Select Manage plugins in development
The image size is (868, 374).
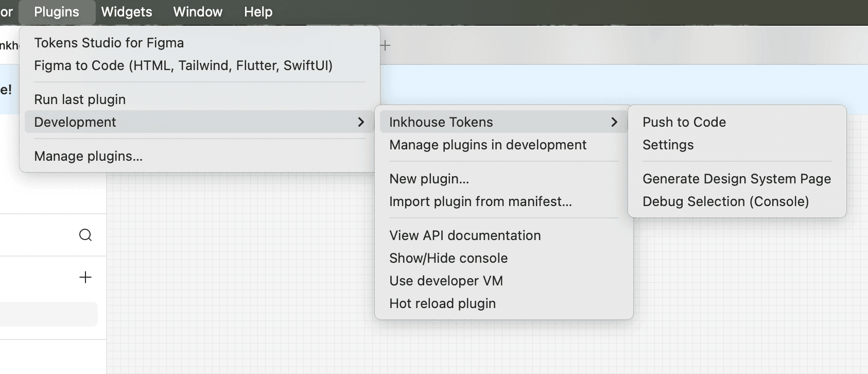tap(504, 145)
